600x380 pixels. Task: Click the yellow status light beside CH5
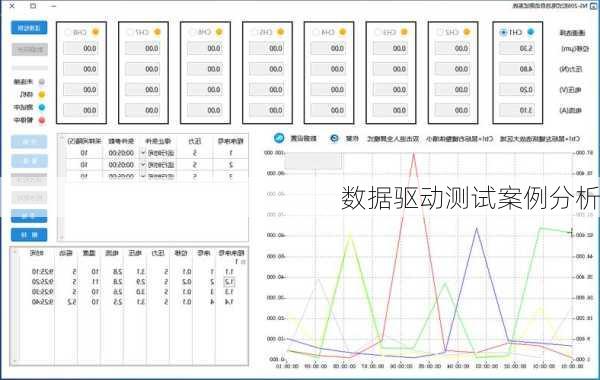click(x=280, y=32)
